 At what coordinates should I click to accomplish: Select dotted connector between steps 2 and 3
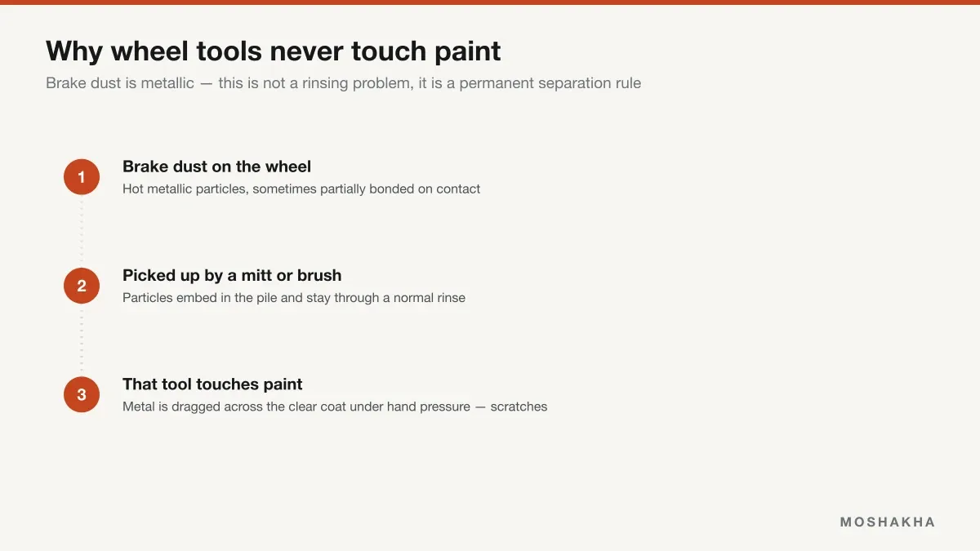pyautogui.click(x=82, y=340)
